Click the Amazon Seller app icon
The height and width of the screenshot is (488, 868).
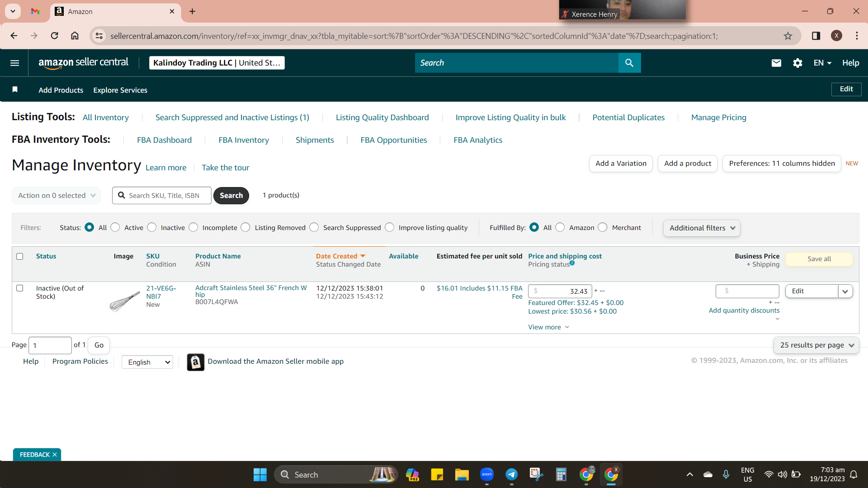[196, 362]
